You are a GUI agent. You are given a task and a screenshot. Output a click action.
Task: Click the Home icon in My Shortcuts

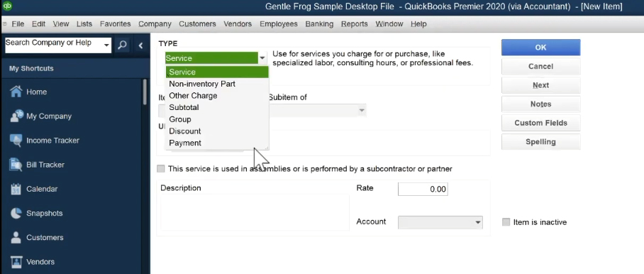[x=16, y=92]
